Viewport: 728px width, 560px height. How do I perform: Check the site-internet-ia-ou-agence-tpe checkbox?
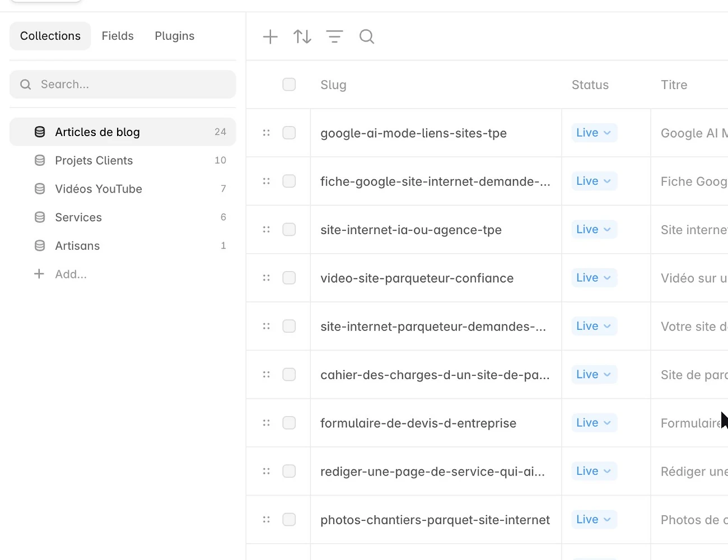pyautogui.click(x=289, y=230)
